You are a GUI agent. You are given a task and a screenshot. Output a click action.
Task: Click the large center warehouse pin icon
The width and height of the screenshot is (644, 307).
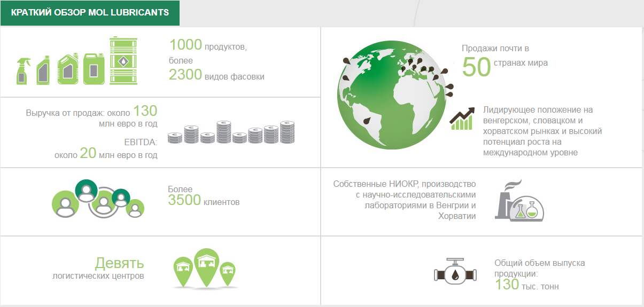click(206, 267)
